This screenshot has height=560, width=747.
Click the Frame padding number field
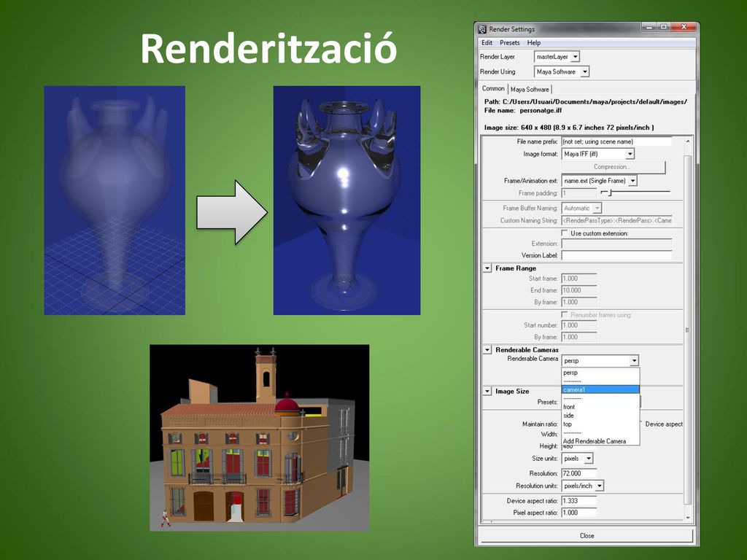coord(578,192)
